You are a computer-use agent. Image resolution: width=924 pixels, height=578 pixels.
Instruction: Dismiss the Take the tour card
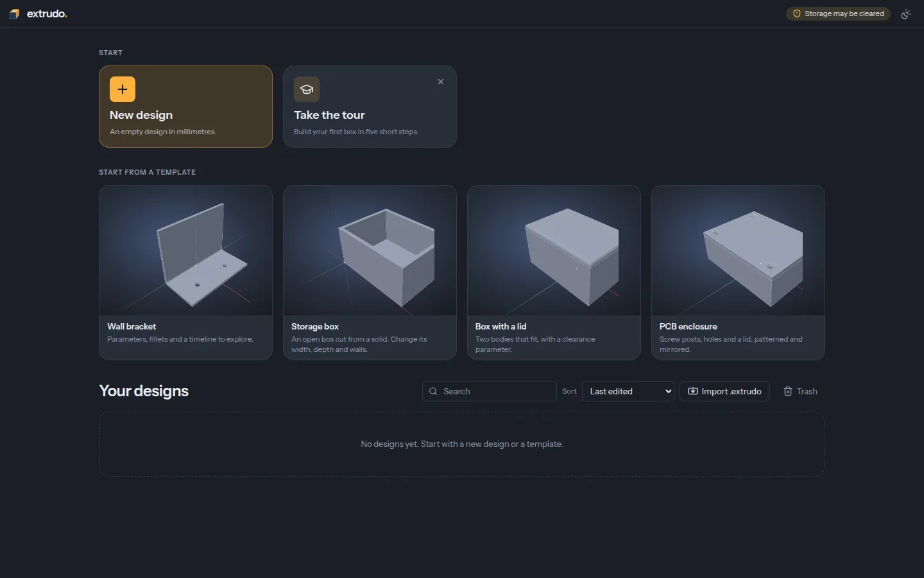[x=441, y=82]
